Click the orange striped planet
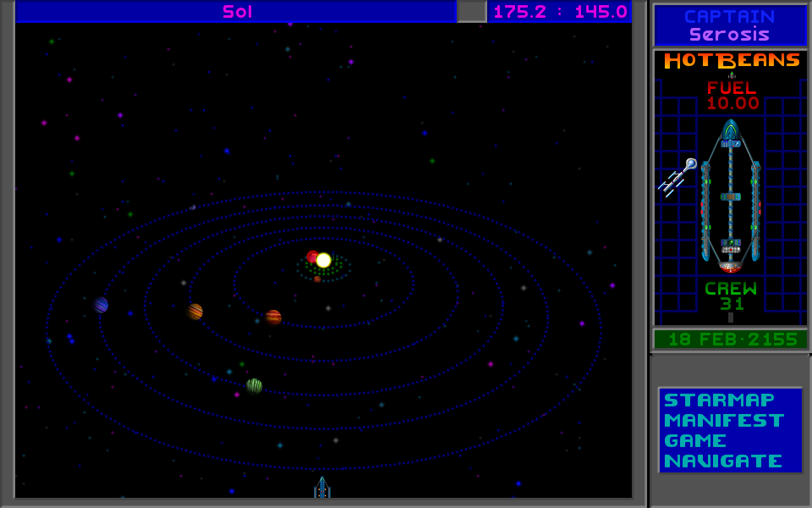Screen dimensions: 812x508 click(x=195, y=312)
